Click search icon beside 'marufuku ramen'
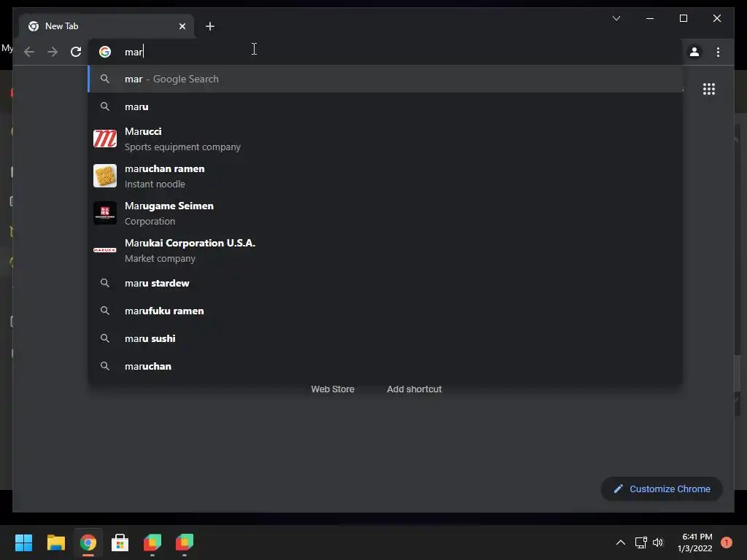 [105, 311]
